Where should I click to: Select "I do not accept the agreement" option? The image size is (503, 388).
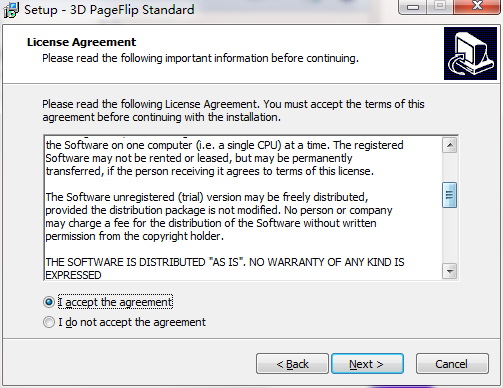[x=49, y=322]
